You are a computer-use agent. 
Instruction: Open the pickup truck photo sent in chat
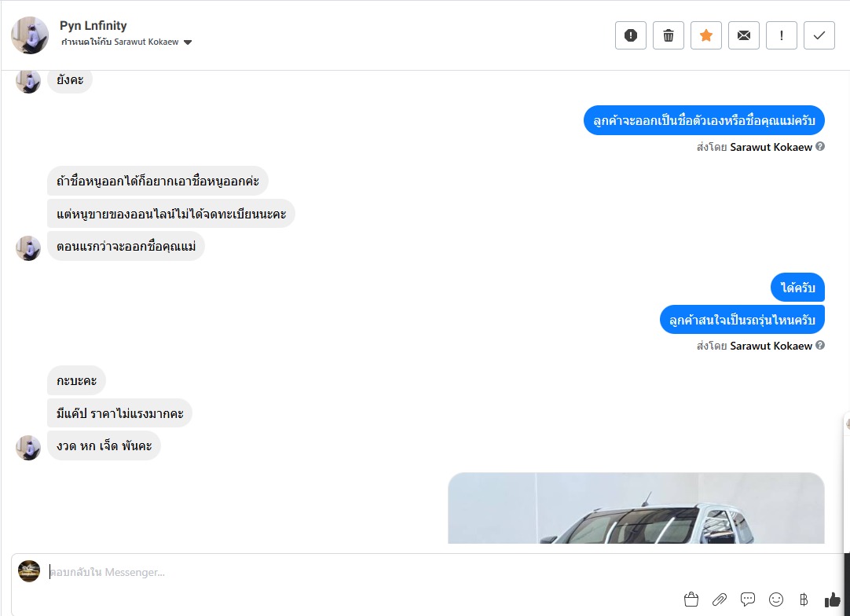pyautogui.click(x=636, y=508)
